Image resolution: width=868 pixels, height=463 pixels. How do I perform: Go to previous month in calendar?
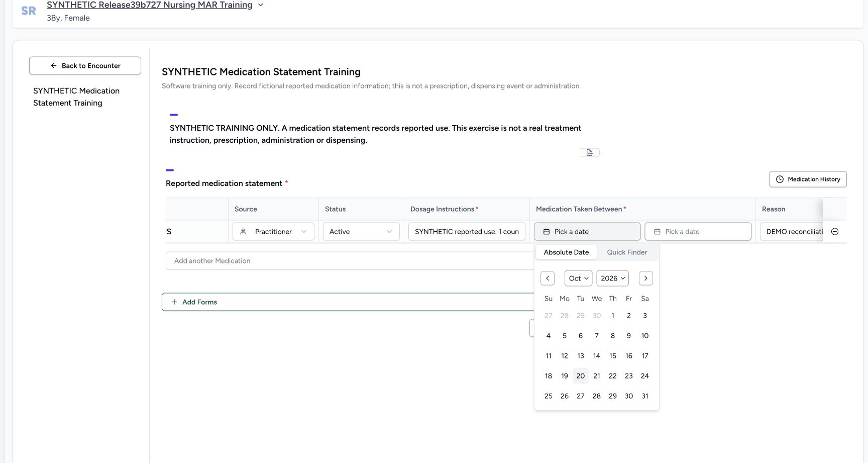click(x=548, y=279)
